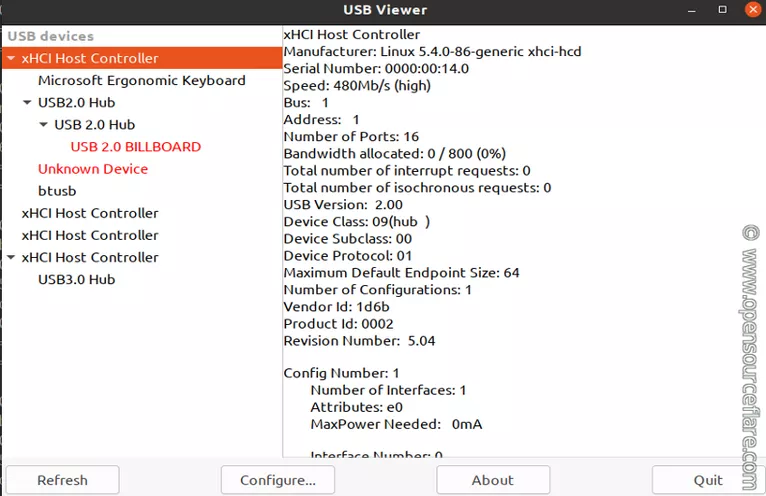Maximize the USB Viewer window
766x496 pixels.
(x=722, y=9)
